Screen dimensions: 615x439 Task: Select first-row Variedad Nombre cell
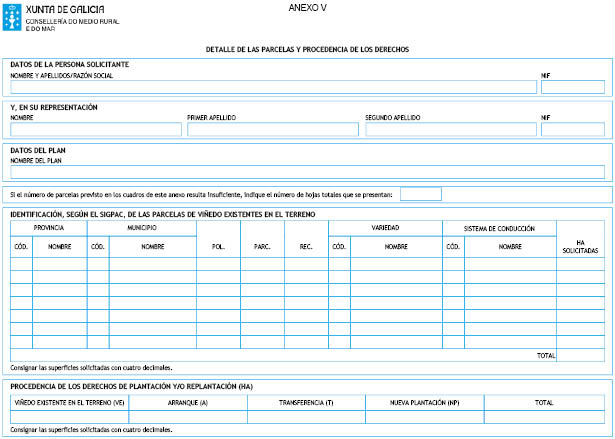pos(396,264)
